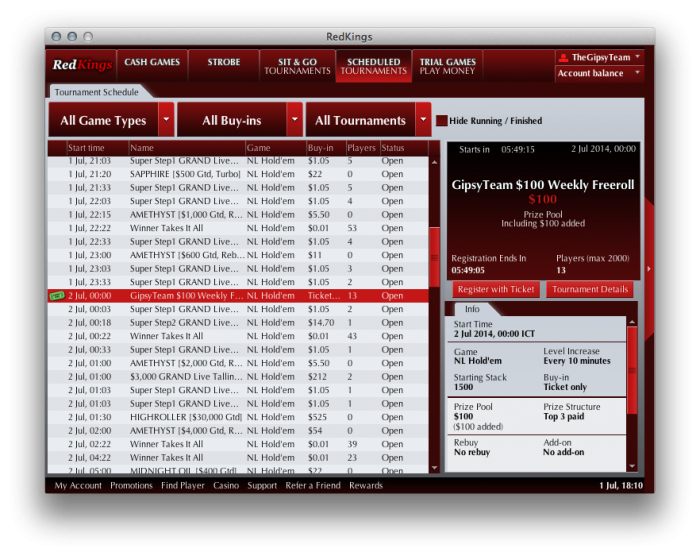The image size is (700, 556).
Task: Click the tournament list scroll-up arrow
Action: 434,162
